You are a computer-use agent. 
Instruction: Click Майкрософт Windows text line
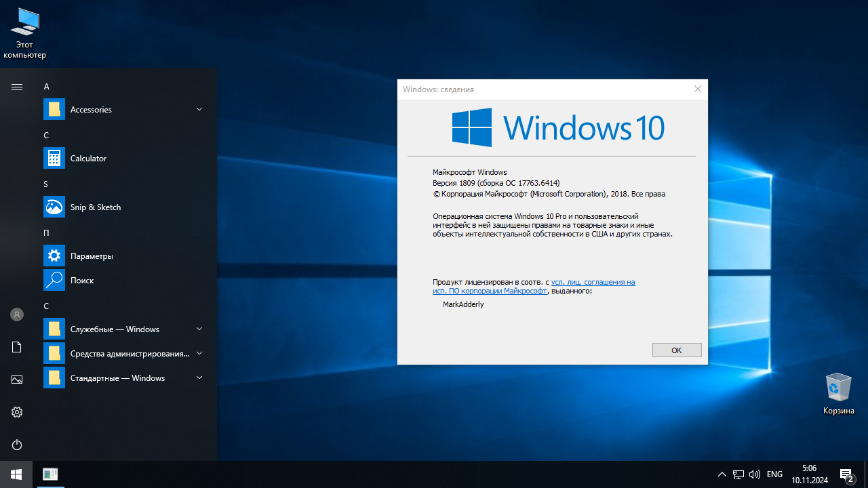470,172
